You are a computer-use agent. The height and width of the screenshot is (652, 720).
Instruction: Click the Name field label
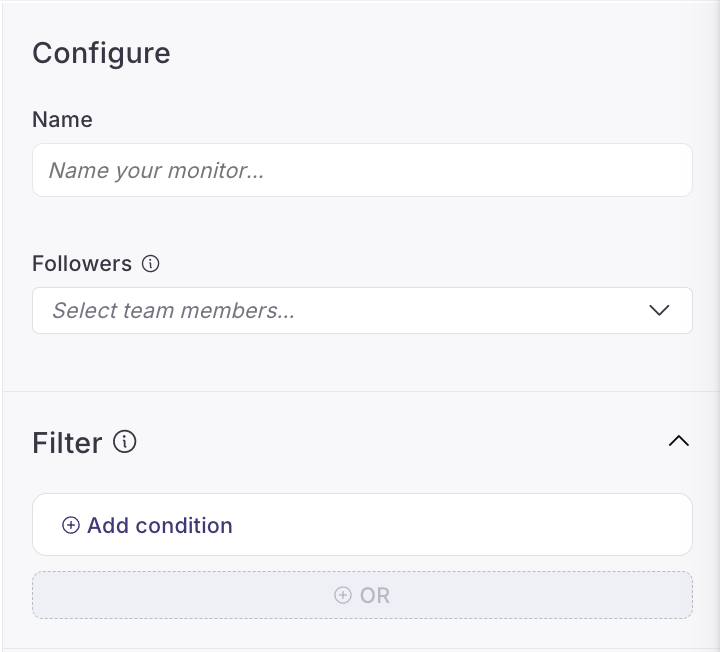[62, 119]
